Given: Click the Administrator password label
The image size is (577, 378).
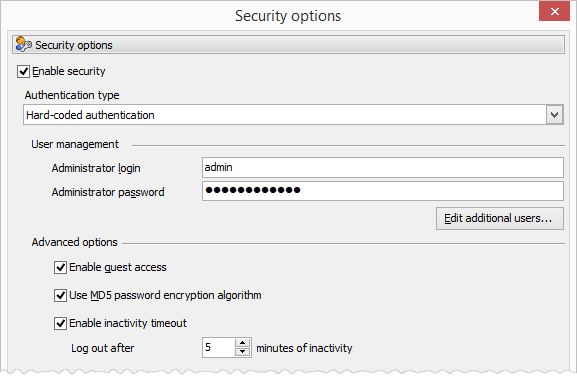Looking at the screenshot, I should pyautogui.click(x=108, y=192).
